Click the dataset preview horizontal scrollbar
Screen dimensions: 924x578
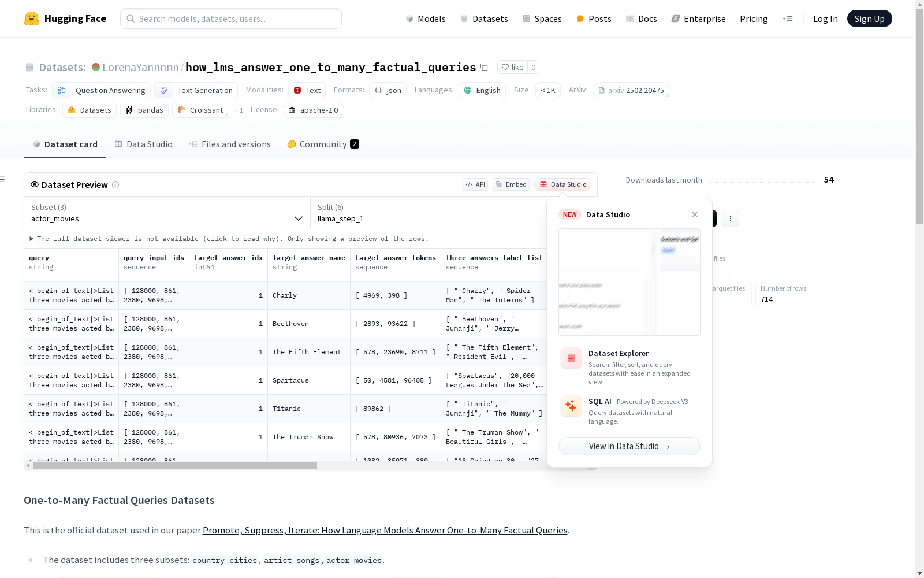pos(175,465)
